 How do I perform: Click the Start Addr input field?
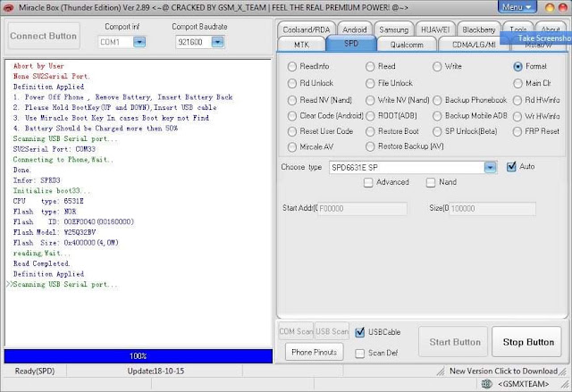click(362, 208)
